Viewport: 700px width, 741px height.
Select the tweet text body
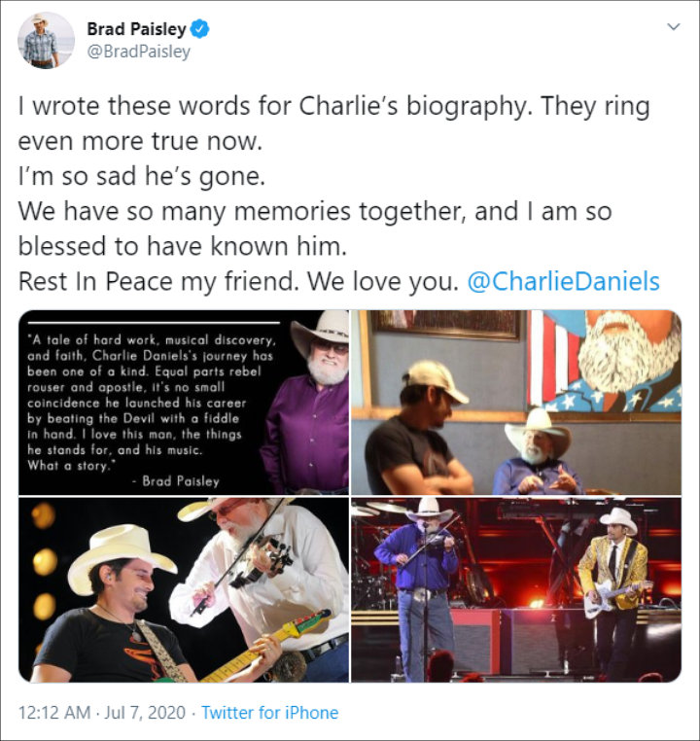coord(338,194)
